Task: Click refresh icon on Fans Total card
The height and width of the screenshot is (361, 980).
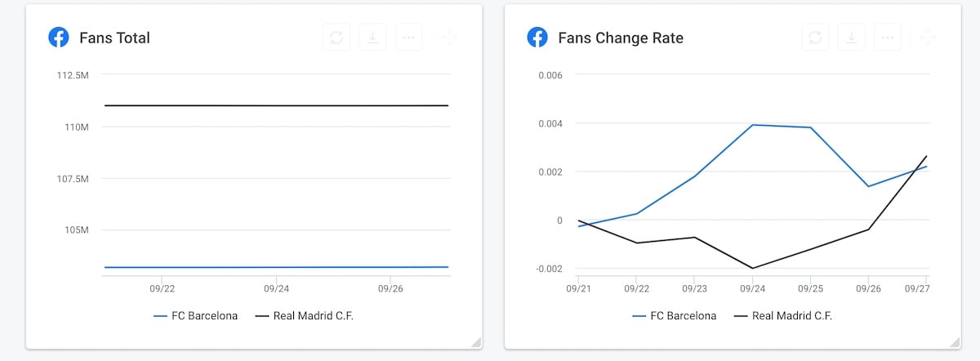Action: (336, 38)
